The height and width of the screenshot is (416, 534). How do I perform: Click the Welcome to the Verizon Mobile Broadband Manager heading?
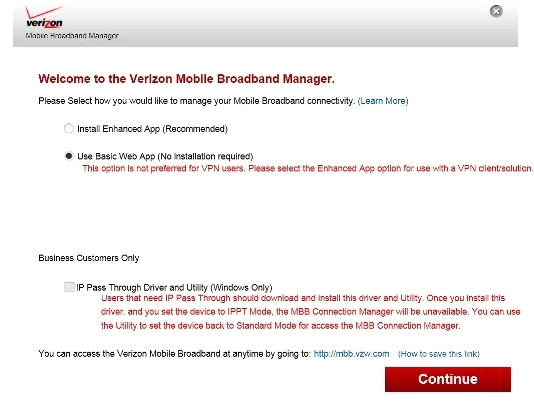click(186, 79)
